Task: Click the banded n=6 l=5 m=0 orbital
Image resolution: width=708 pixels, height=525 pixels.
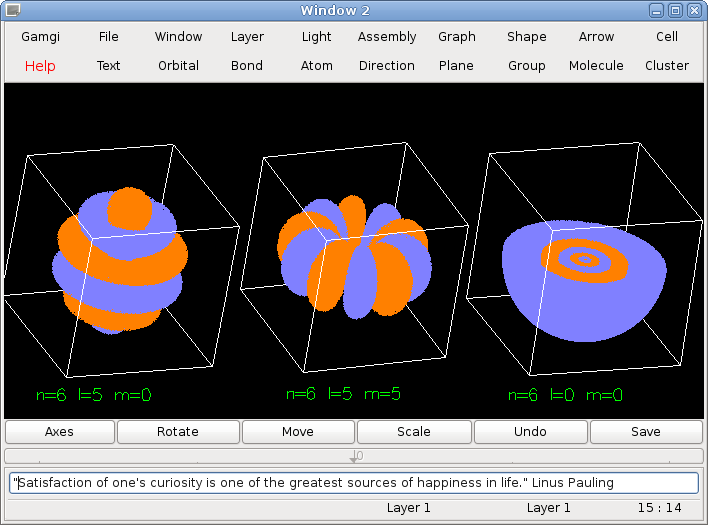Action: pyautogui.click(x=121, y=260)
